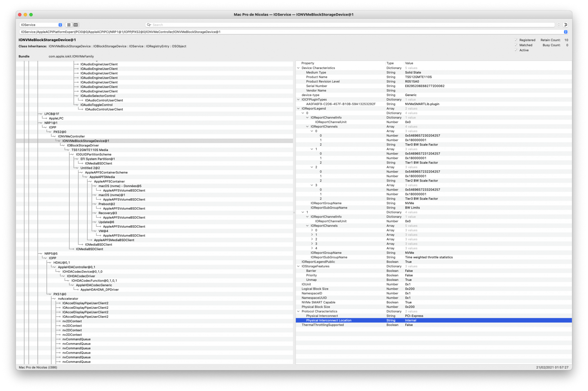Collapse the IOCFPlugInTypes dictionary
Screen dimensions: 588x391
[298, 100]
